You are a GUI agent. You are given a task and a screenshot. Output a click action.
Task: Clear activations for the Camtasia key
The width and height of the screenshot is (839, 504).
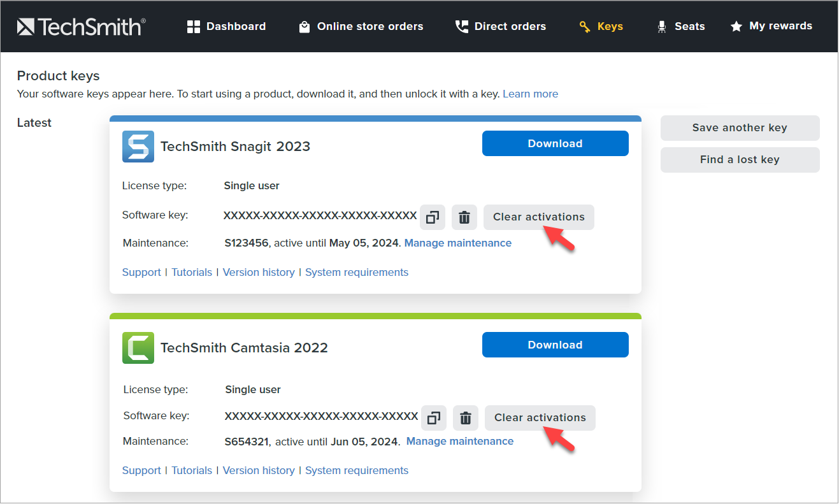point(540,418)
